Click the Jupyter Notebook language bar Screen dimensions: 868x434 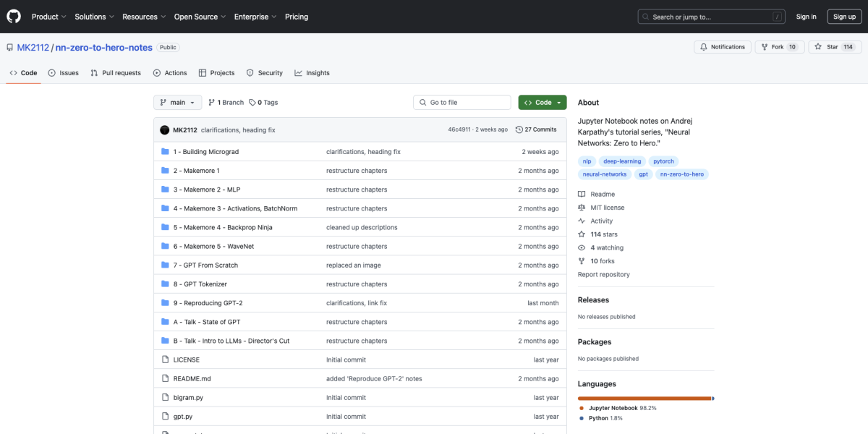(x=644, y=399)
